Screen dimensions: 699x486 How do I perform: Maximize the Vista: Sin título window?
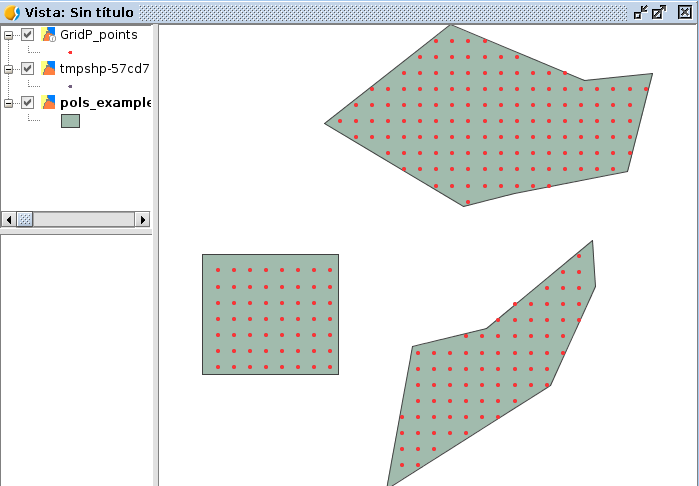point(659,12)
